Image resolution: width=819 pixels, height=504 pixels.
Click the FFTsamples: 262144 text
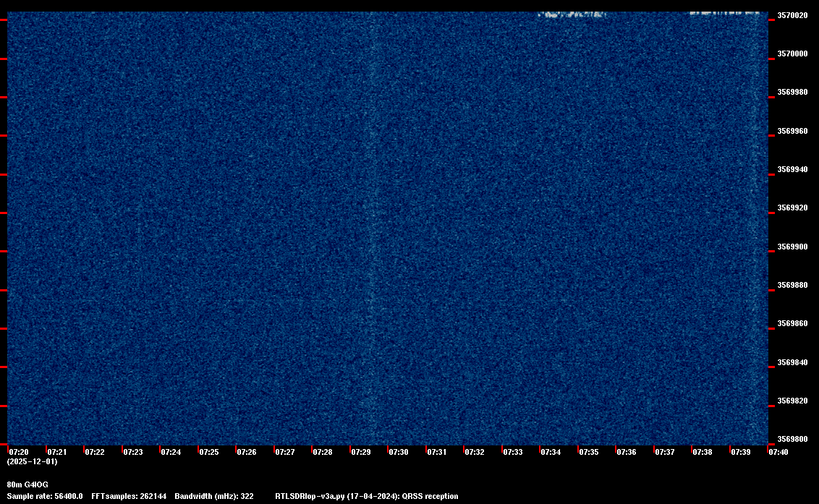tap(129, 496)
